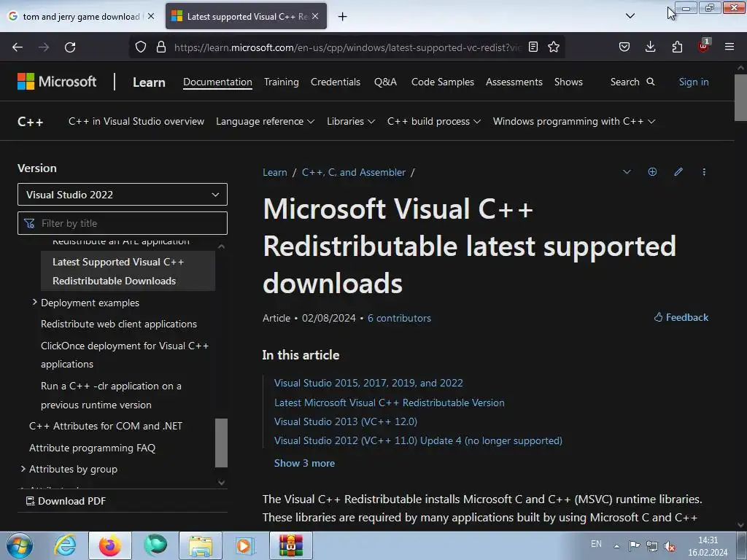Open Attribute programming FAQ
The image size is (747, 560).
[x=92, y=448]
